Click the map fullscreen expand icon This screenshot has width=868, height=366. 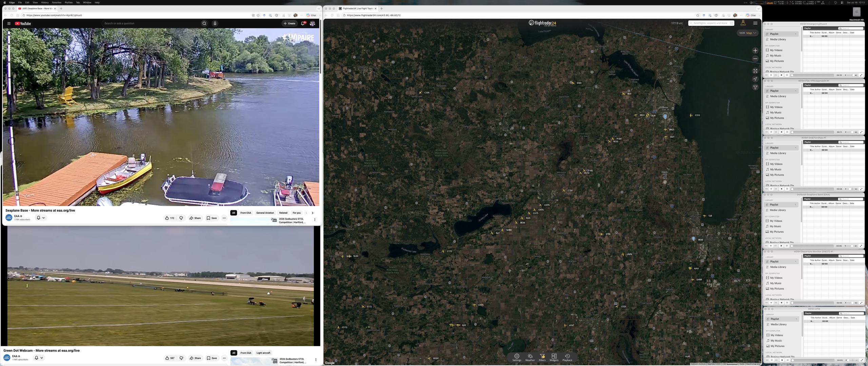(x=755, y=71)
